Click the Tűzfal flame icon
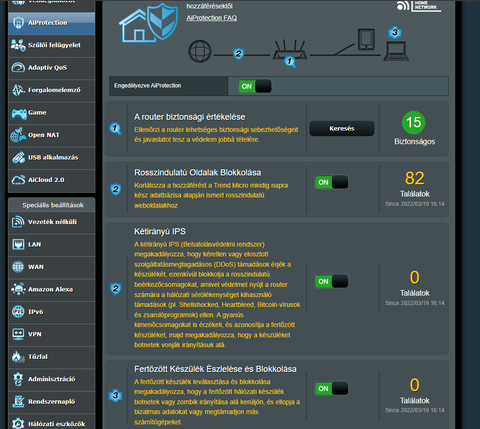The height and width of the screenshot is (429, 480). tap(18, 357)
